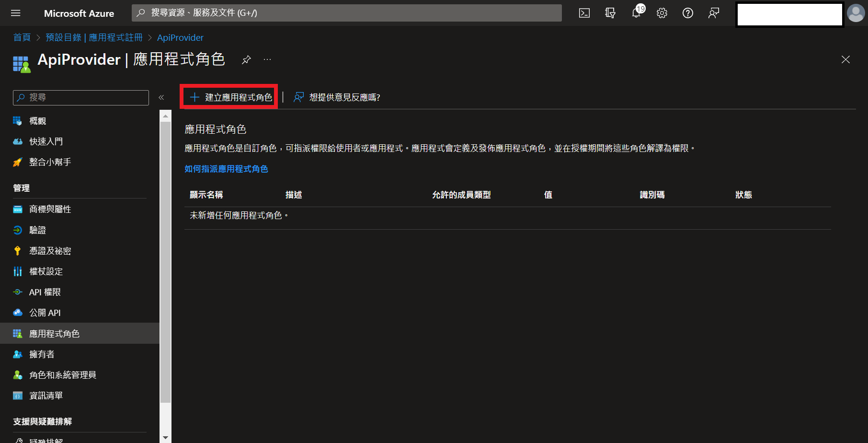Click the Microsoft Azure logo text
Screen dimensions: 868x443
click(x=79, y=13)
